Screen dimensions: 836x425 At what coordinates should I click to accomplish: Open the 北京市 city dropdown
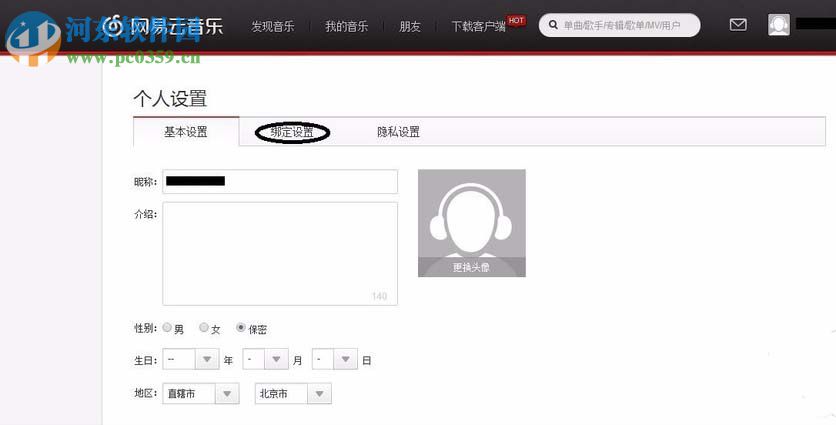tap(293, 394)
